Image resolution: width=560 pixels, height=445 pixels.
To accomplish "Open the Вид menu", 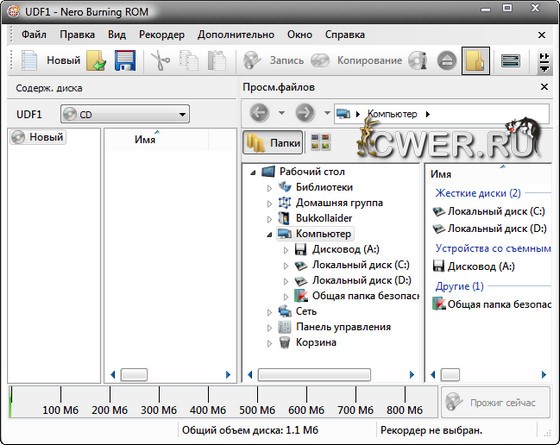I will 117,35.
